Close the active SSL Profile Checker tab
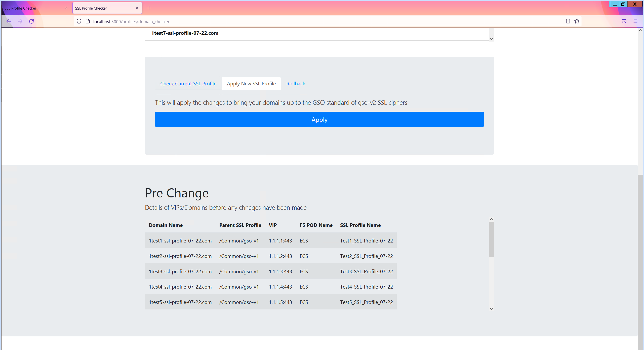Screen dimensions: 644x350 pos(137,8)
